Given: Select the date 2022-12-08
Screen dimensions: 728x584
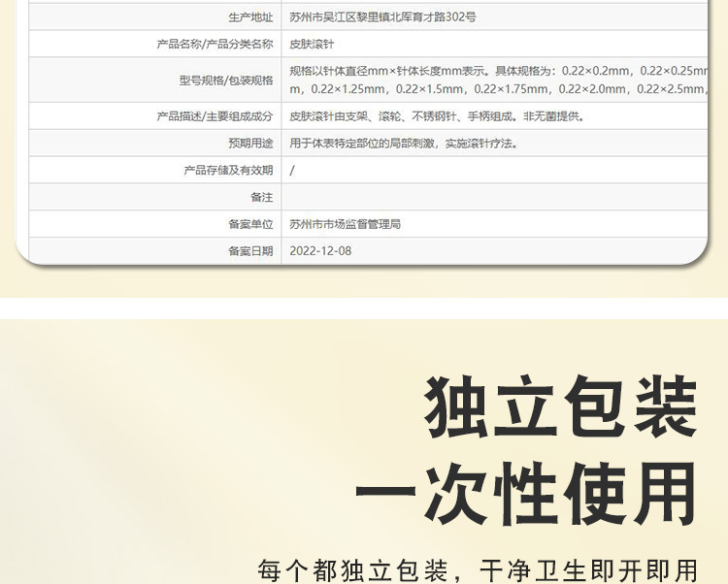Looking at the screenshot, I should 320,251.
